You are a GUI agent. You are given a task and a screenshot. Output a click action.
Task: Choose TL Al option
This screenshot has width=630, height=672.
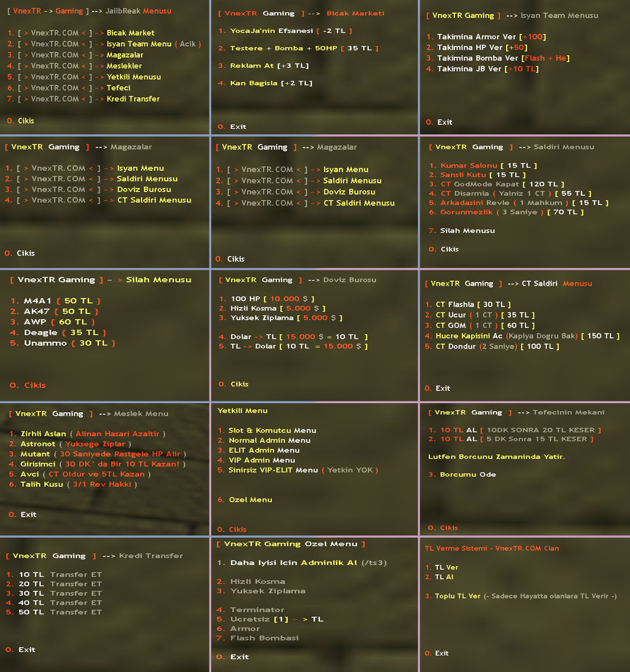(439, 577)
